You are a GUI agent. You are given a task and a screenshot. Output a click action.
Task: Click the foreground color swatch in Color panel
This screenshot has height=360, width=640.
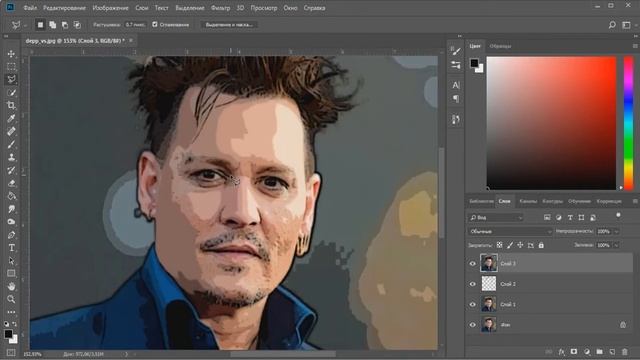tap(474, 63)
